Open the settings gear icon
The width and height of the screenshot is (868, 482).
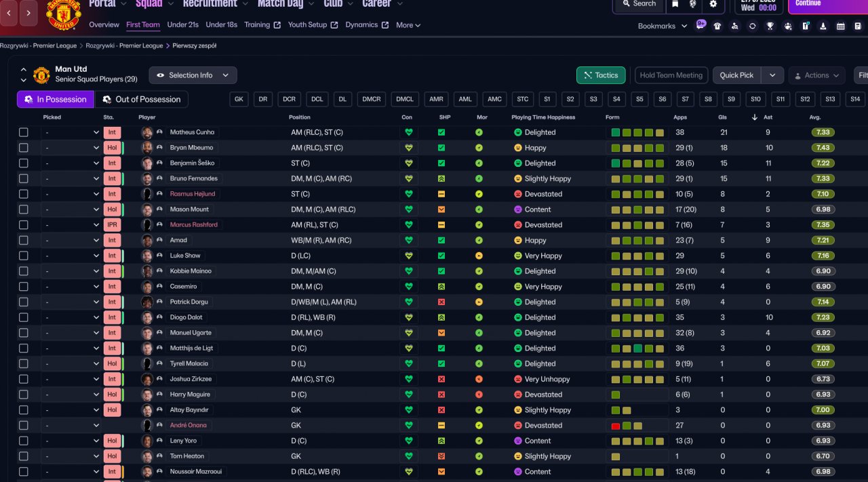tap(713, 4)
